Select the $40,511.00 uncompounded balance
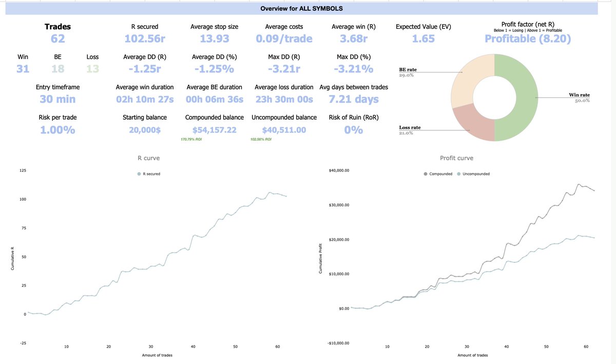The image size is (616, 364). coord(284,130)
